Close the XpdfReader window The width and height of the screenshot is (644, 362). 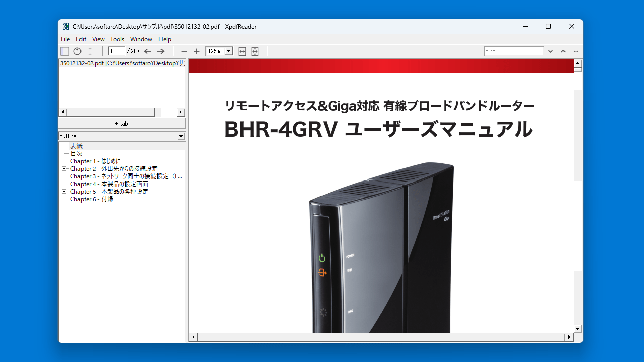coord(572,26)
